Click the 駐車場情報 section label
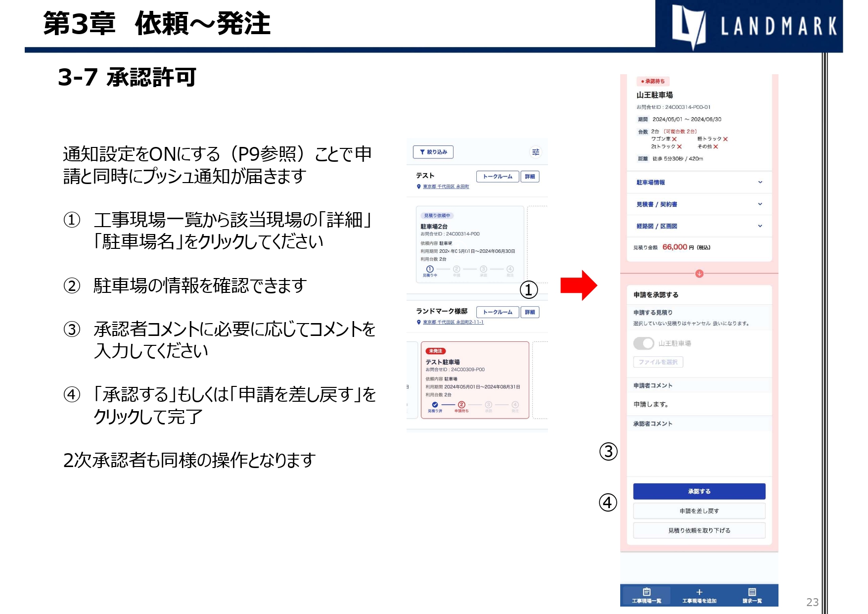Image resolution: width=868 pixels, height=614 pixels. click(650, 182)
